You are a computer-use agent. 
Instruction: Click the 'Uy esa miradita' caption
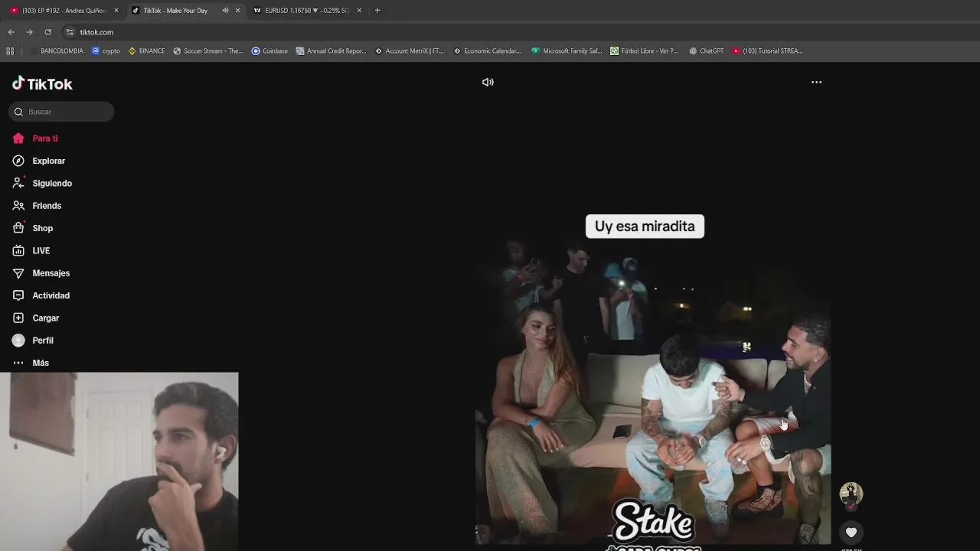645,227
